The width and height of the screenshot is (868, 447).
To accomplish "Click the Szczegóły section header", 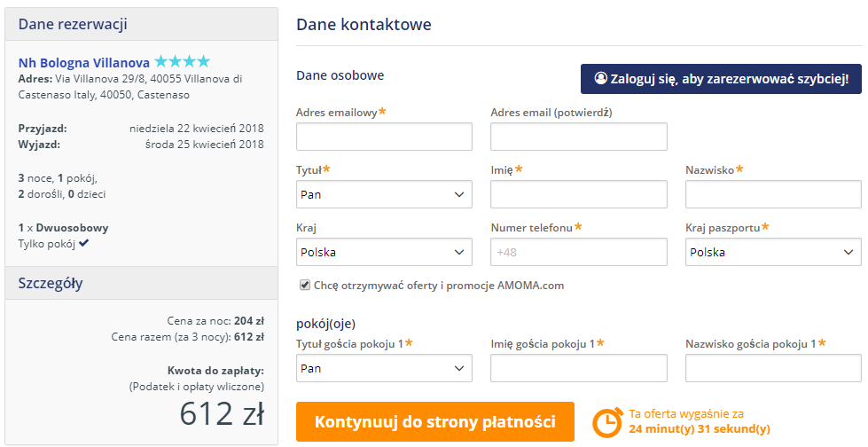I will [141, 283].
